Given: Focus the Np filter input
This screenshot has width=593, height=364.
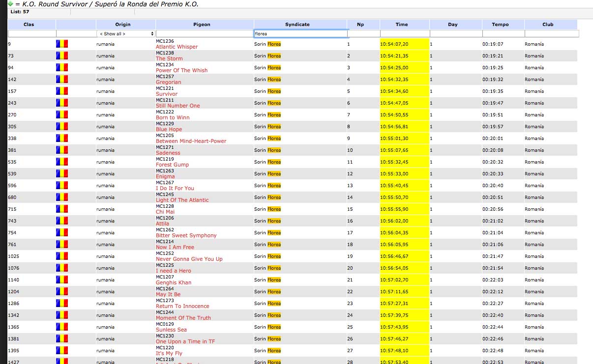Looking at the screenshot, I should pyautogui.click(x=364, y=34).
